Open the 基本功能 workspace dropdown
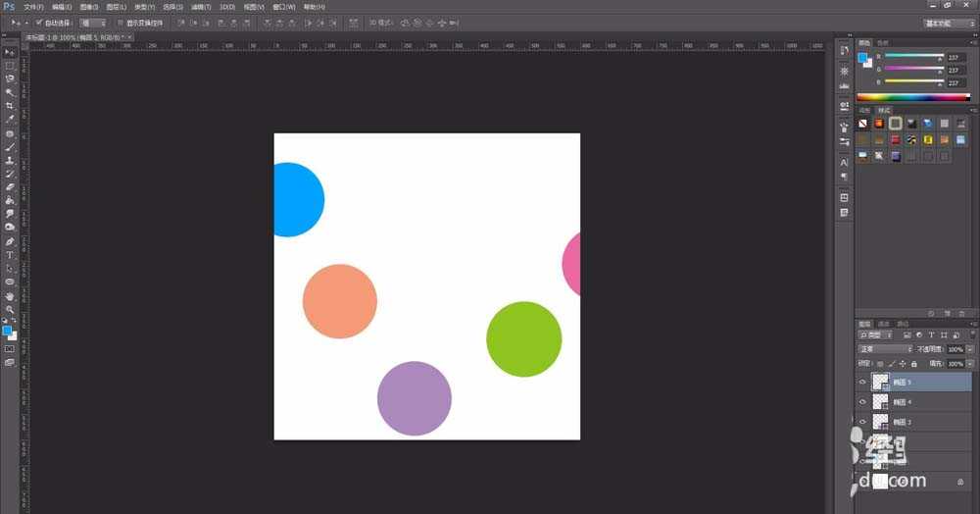This screenshot has width=980, height=514. click(x=949, y=23)
